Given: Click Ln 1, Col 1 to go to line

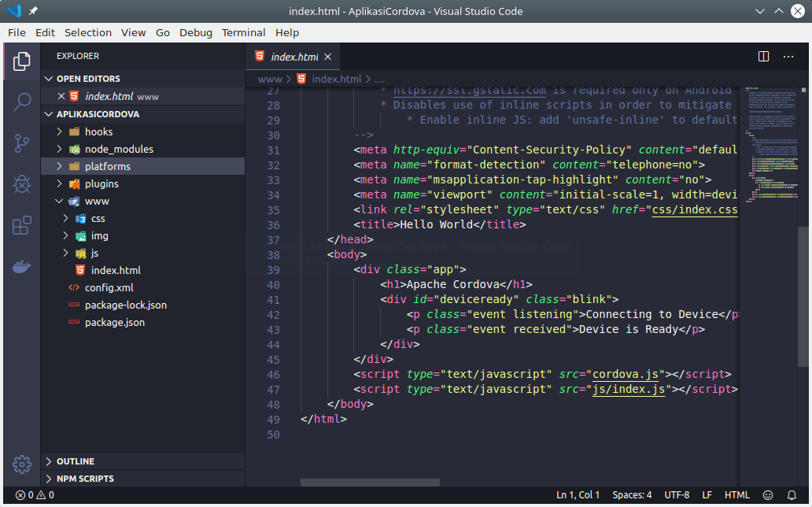Looking at the screenshot, I should pos(578,495).
